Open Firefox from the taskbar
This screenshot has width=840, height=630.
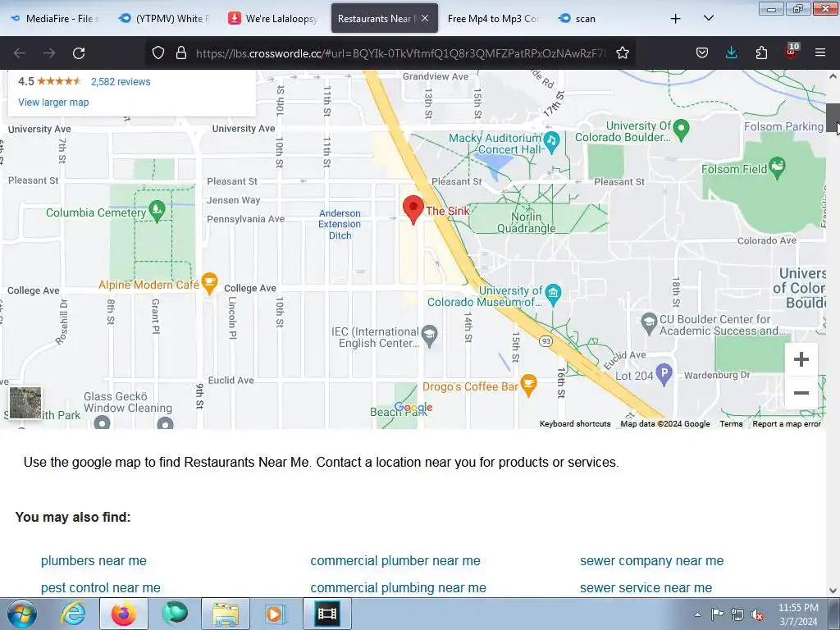click(x=124, y=614)
